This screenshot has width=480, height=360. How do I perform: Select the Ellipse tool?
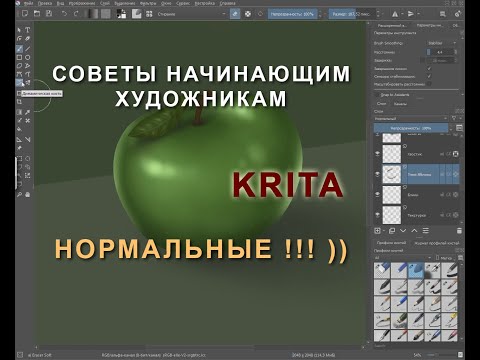tap(28, 57)
